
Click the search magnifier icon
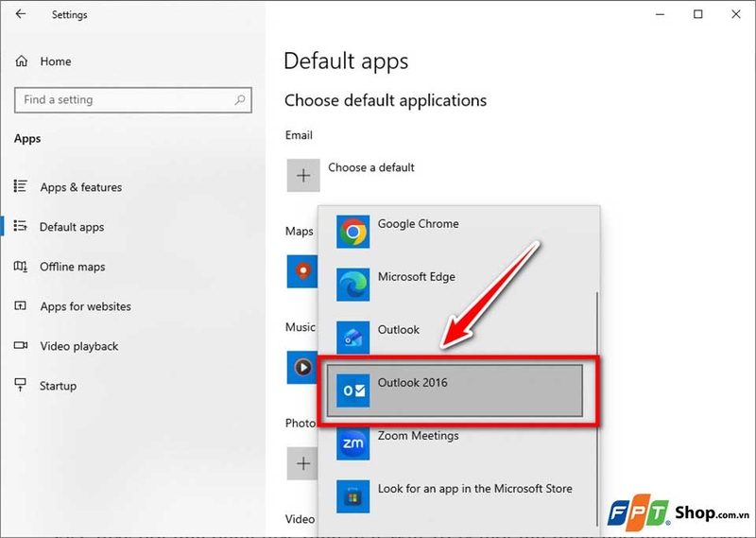(x=240, y=100)
